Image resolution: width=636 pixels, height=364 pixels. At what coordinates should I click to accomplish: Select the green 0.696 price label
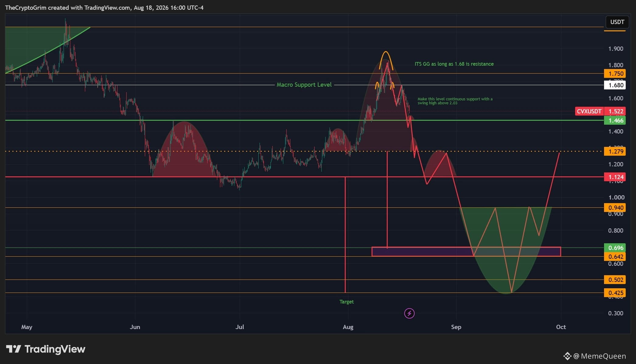tap(615, 248)
